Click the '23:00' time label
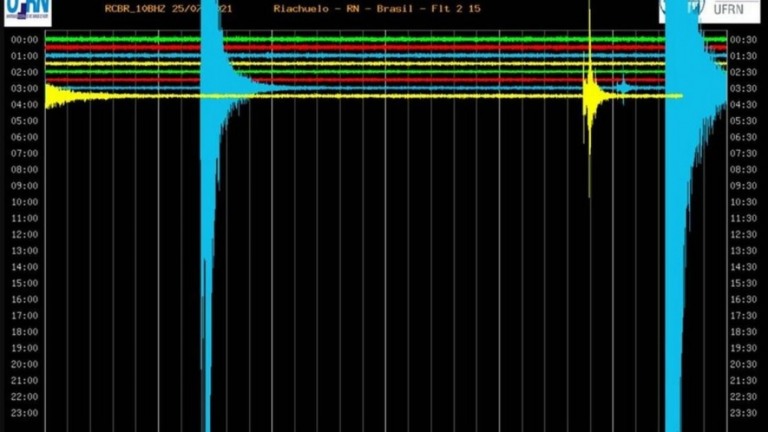Image resolution: width=768 pixels, height=432 pixels. tap(24, 413)
